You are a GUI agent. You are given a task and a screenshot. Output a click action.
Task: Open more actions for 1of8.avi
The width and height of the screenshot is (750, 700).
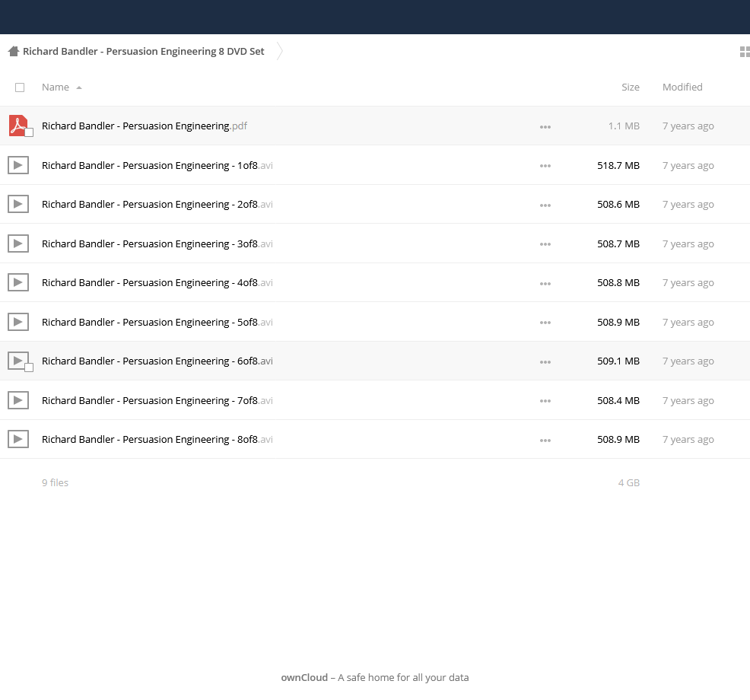coord(545,166)
